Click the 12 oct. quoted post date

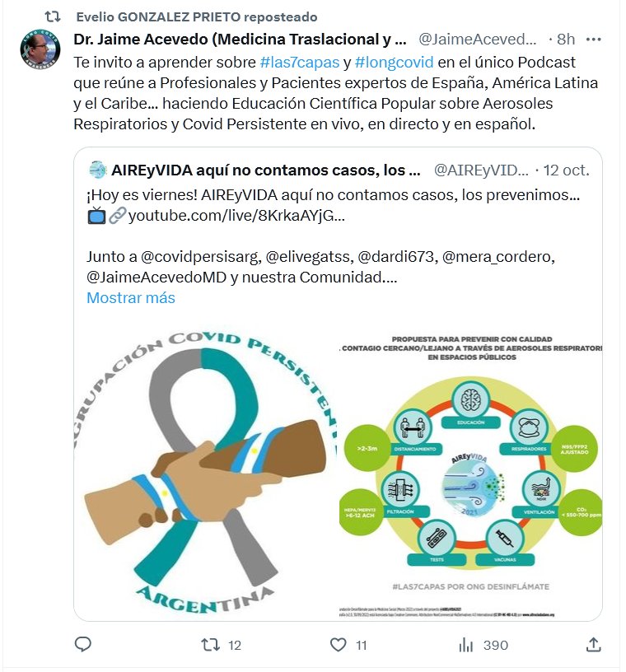(x=567, y=170)
